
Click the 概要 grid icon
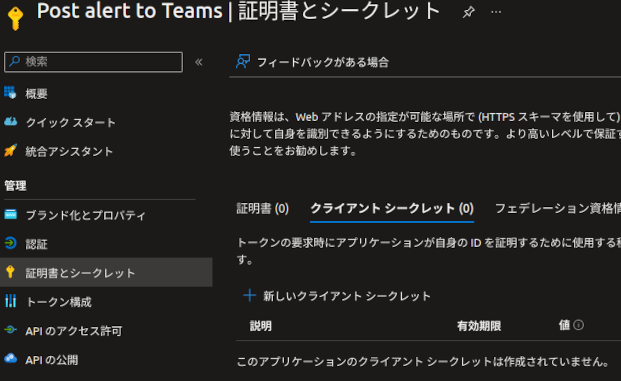click(10, 93)
